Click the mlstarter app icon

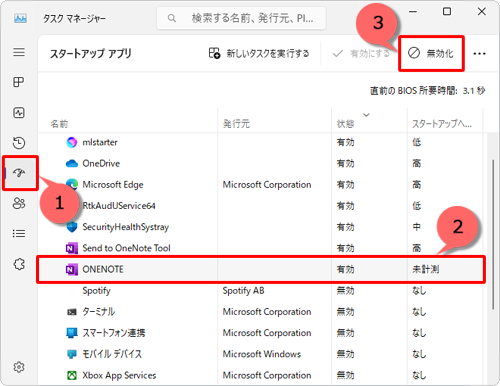point(72,142)
